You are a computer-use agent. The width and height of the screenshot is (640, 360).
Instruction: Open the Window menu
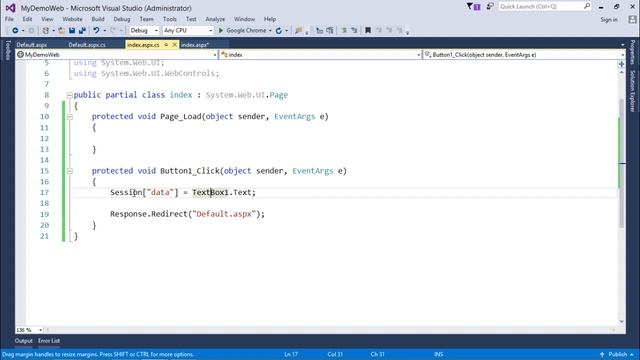tap(244, 19)
